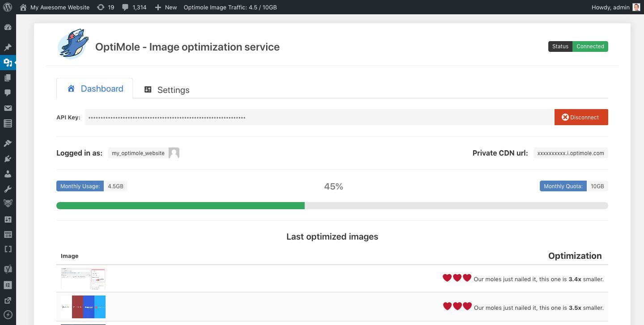The image size is (644, 325).
Task: Click the collapse arrow icon at sidebar bottom
Action: click(8, 315)
